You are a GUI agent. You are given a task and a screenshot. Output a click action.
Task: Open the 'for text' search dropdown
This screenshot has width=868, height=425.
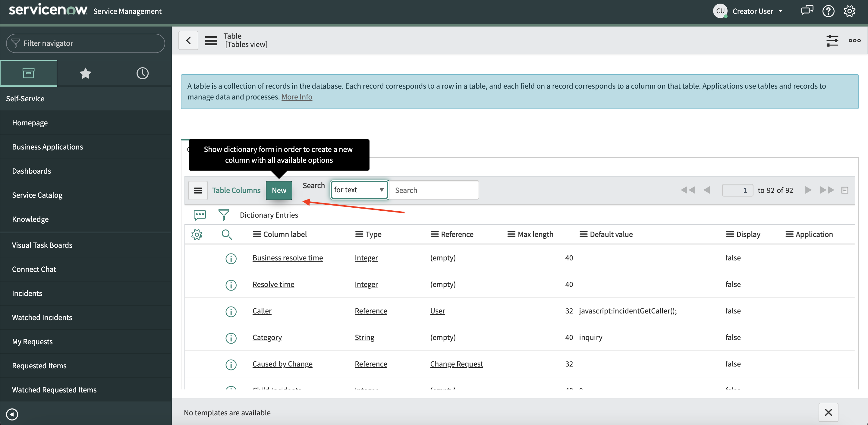359,190
